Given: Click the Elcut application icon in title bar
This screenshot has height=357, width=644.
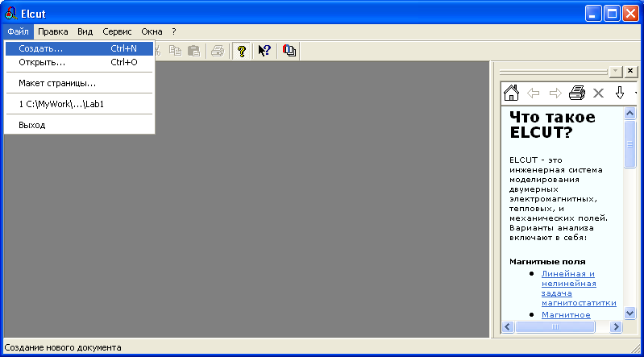Looking at the screenshot, I should pos(10,14).
